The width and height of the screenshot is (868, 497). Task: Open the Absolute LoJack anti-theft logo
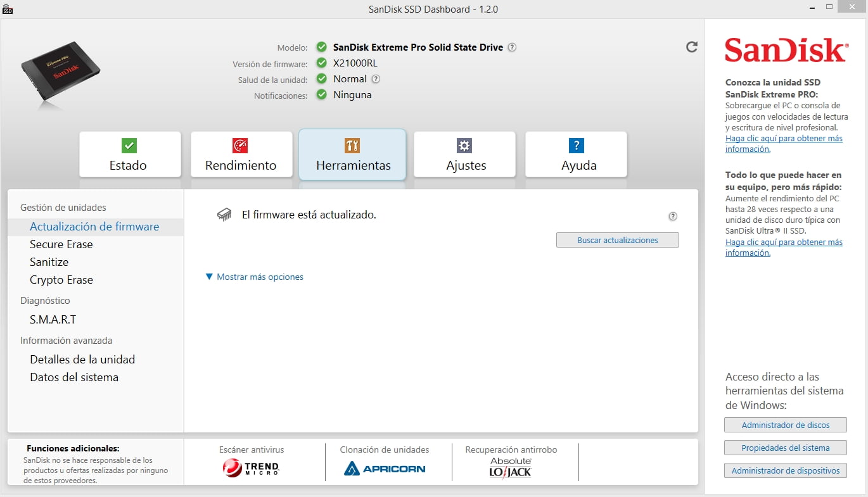(511, 467)
